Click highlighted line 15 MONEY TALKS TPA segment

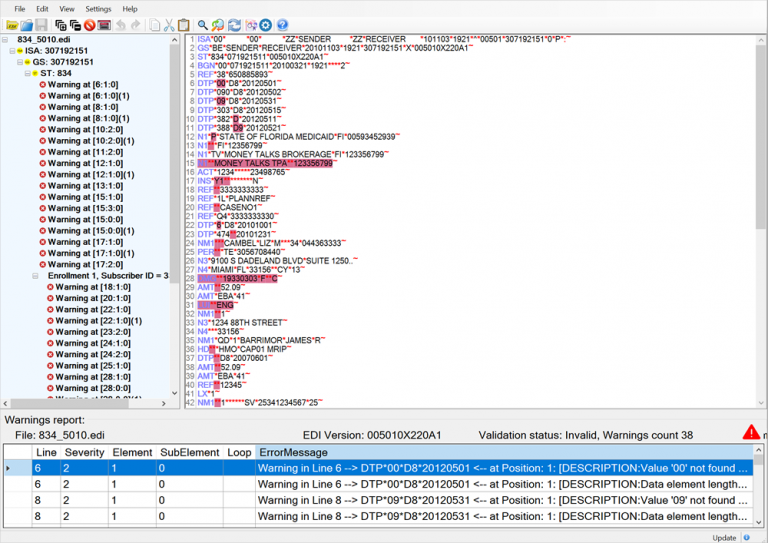265,163
